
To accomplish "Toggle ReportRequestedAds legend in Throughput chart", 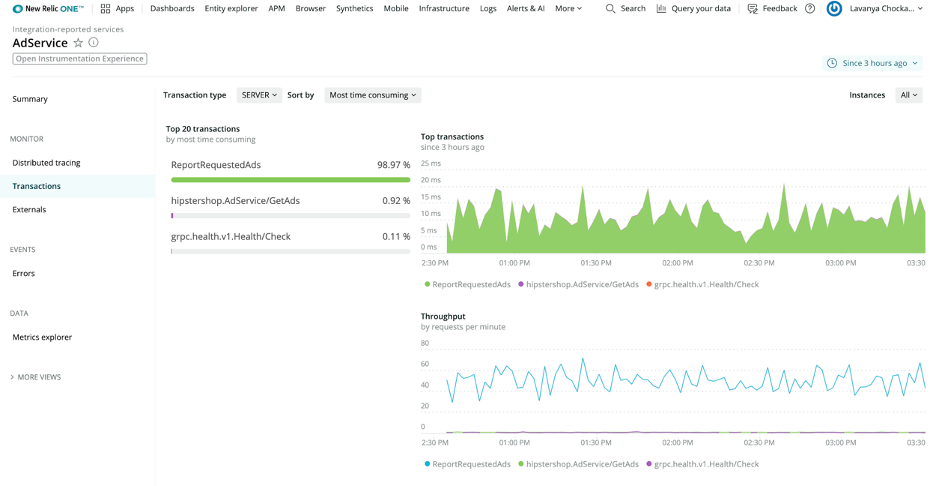I will (x=467, y=464).
